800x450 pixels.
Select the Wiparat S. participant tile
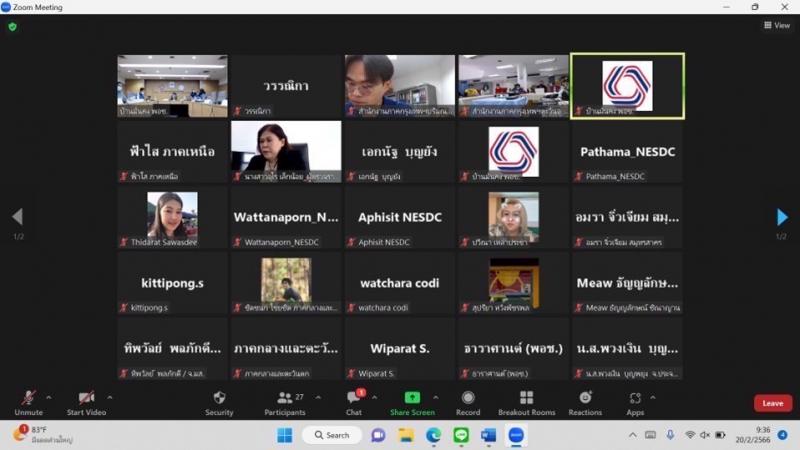pos(400,348)
